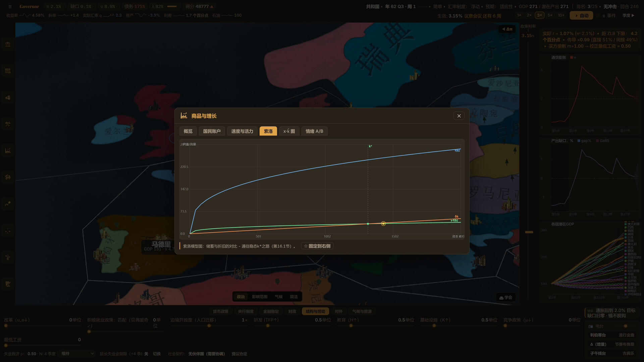Click the globe icon in left sidebar
Screen dimensions: 644x362
(8, 177)
